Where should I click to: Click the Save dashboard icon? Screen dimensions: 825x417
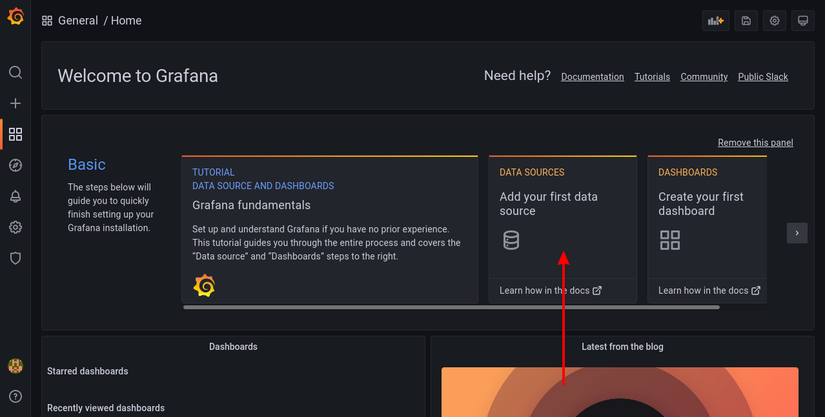point(745,21)
